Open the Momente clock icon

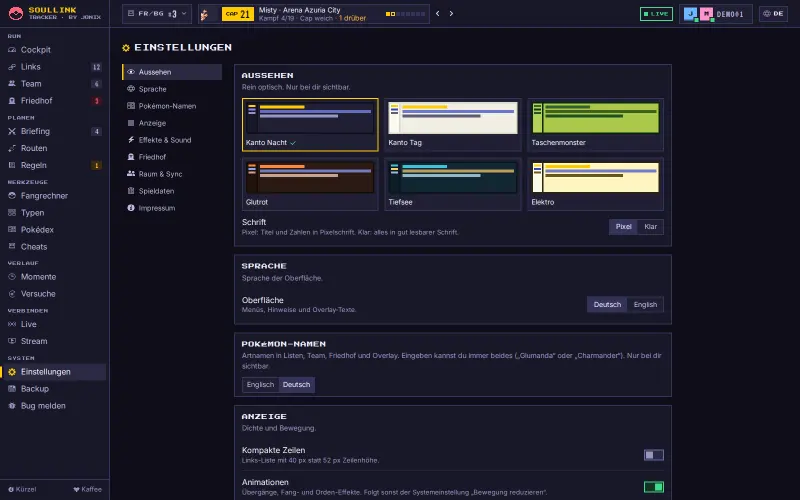tap(12, 277)
